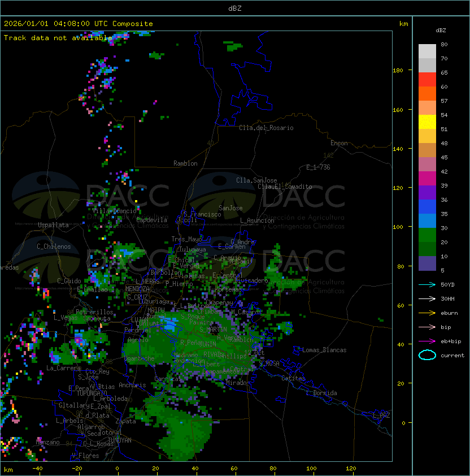This screenshot has height=476, width=470.
Task: Click the 'C_Chilenos' place label
Action: (x=54, y=246)
